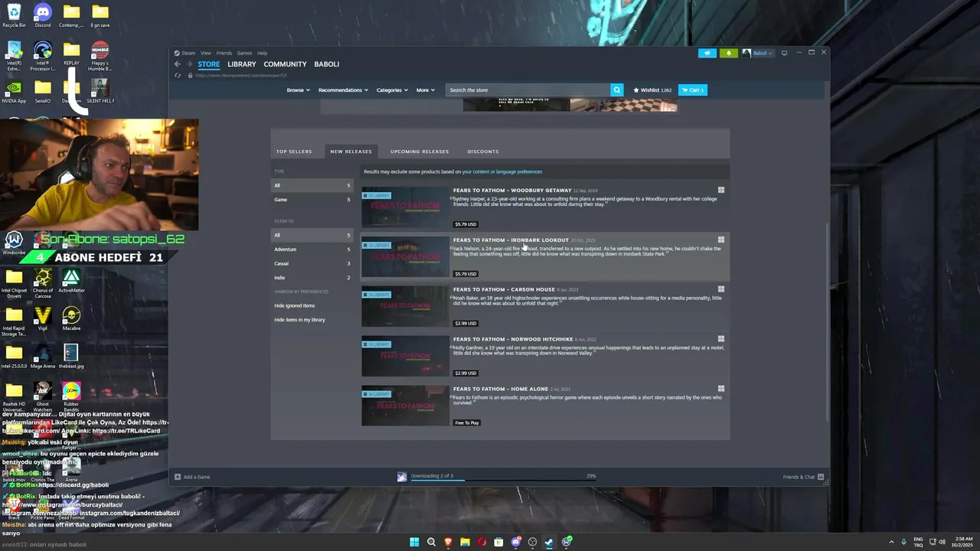Viewport: 980px width, 551px height.
Task: Open the Games menu
Action: point(244,53)
